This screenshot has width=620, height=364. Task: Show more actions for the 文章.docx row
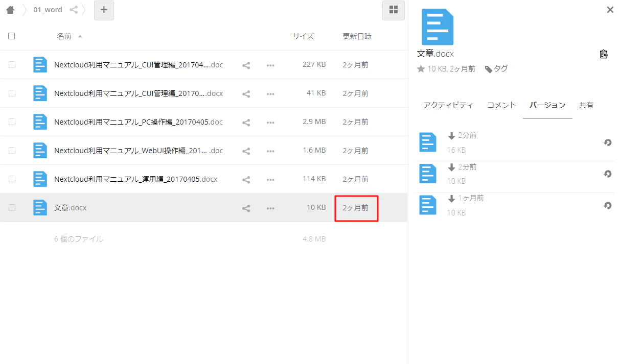pyautogui.click(x=271, y=208)
